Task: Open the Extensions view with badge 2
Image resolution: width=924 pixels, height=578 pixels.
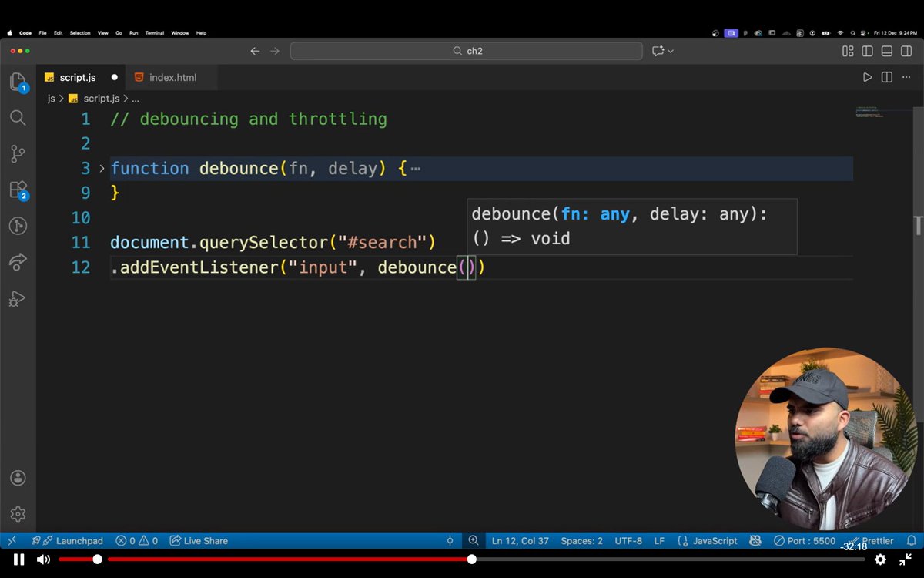Action: point(18,190)
